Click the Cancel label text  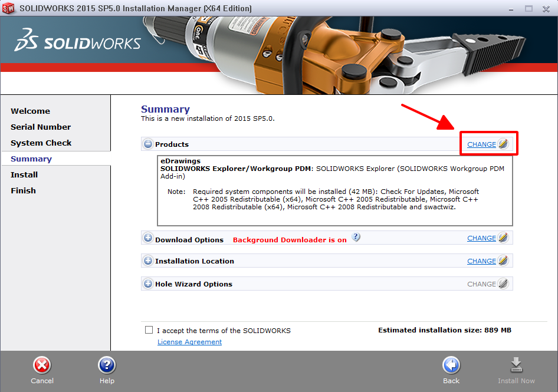(42, 381)
